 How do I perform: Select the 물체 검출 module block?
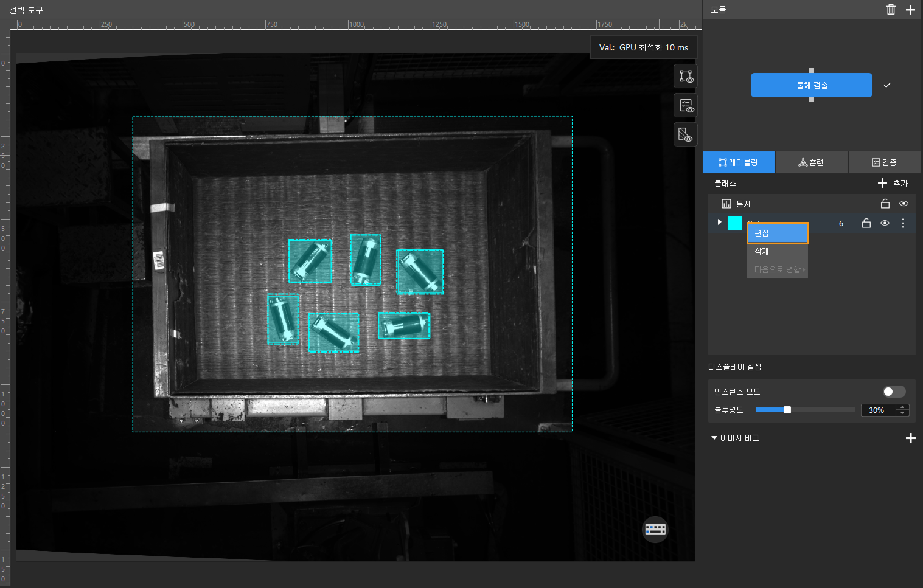[811, 85]
